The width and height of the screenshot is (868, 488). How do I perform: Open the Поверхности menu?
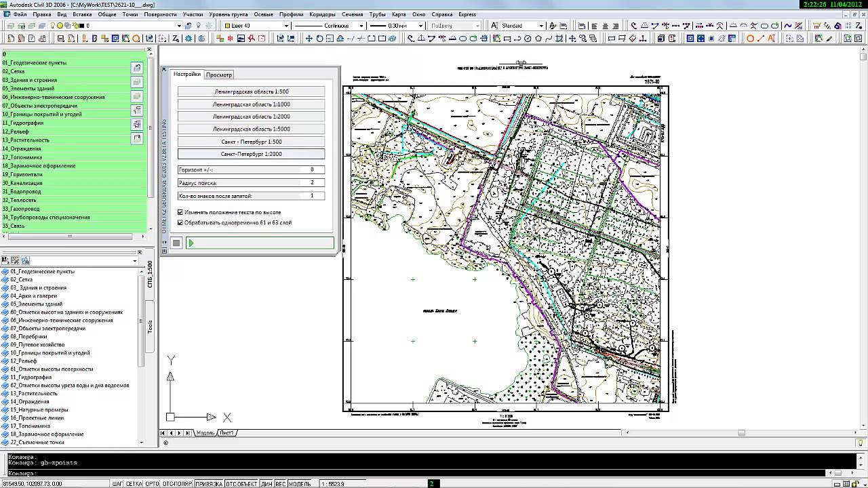pyautogui.click(x=160, y=14)
